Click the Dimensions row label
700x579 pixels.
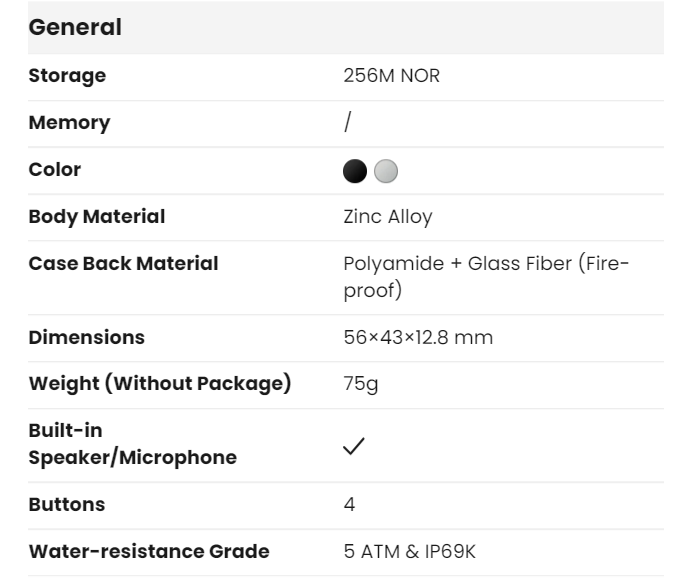86,337
